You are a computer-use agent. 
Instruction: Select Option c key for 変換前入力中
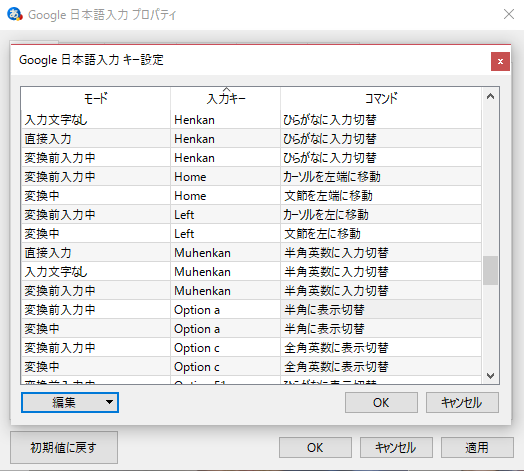coord(226,348)
